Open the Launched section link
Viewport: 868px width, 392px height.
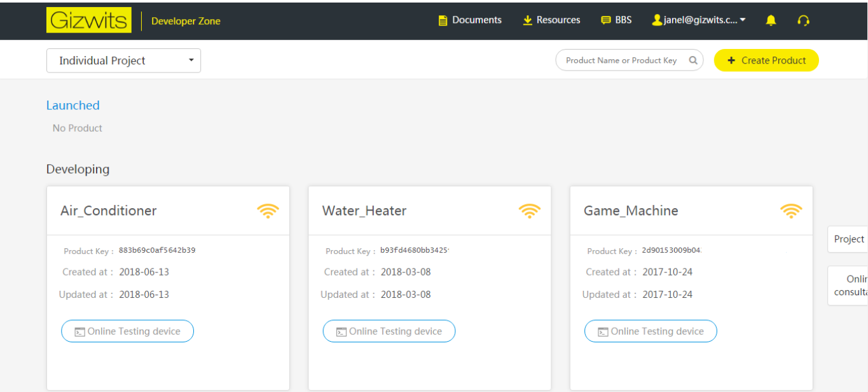73,106
